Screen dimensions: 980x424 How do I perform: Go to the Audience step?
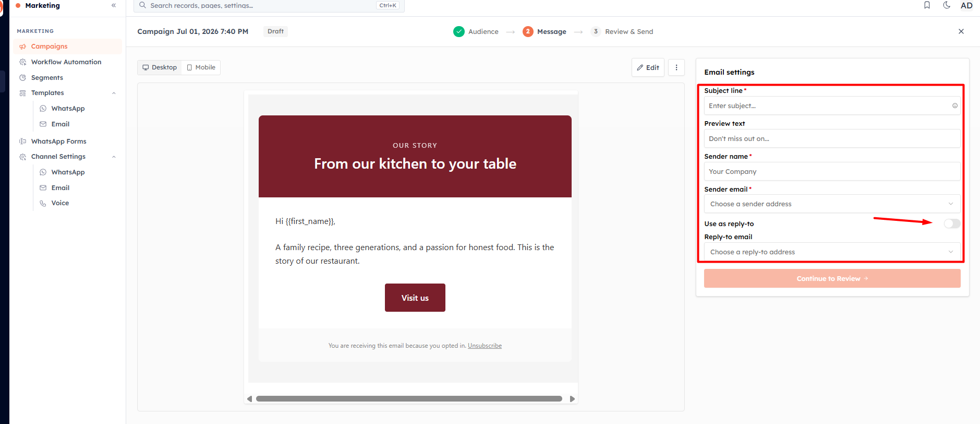(476, 31)
